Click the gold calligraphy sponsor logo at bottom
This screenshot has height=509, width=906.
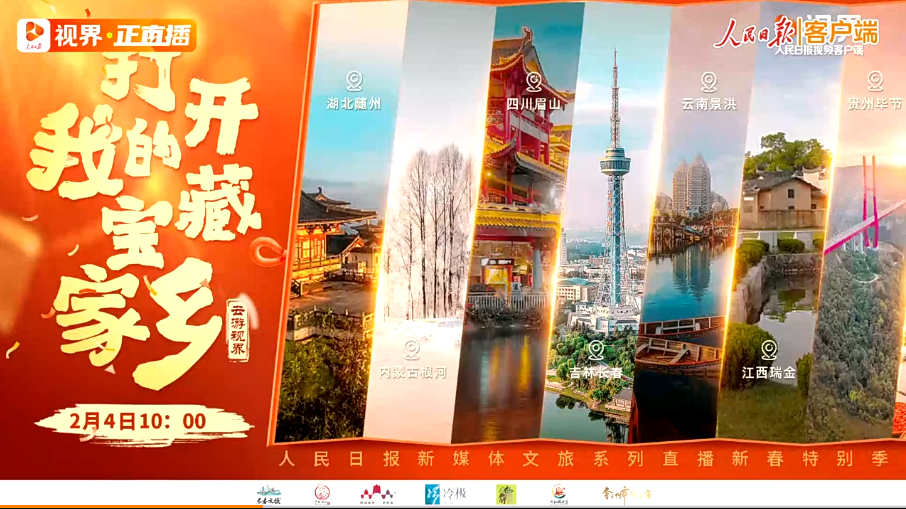pos(626,494)
